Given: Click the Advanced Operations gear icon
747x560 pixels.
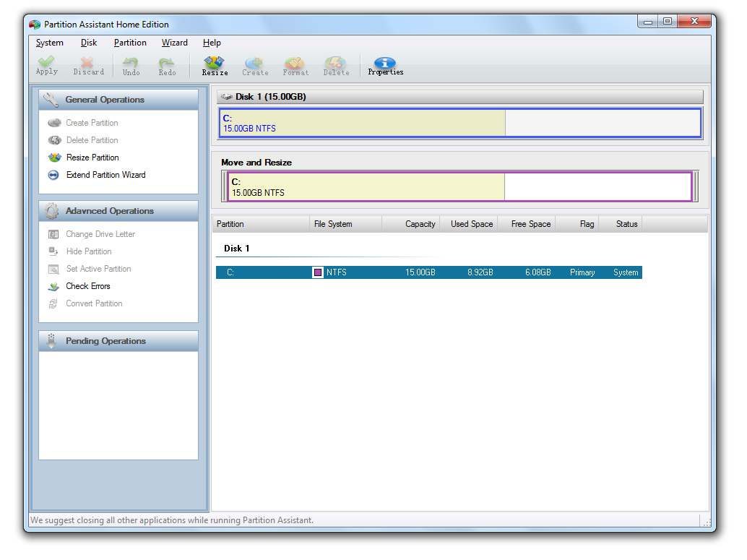Looking at the screenshot, I should click(51, 211).
